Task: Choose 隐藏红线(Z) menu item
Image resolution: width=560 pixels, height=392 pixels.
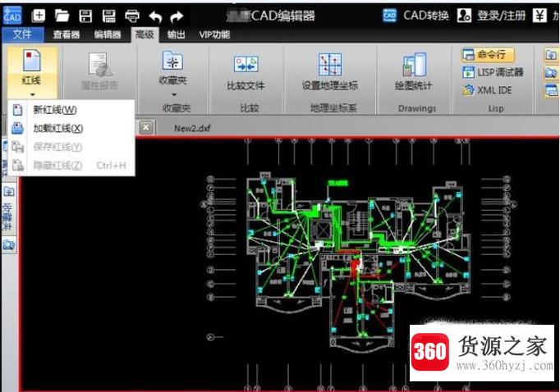Action: [71, 165]
